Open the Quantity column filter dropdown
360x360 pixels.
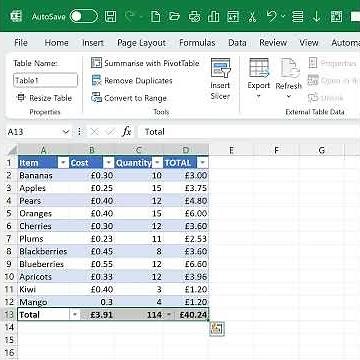[157, 163]
